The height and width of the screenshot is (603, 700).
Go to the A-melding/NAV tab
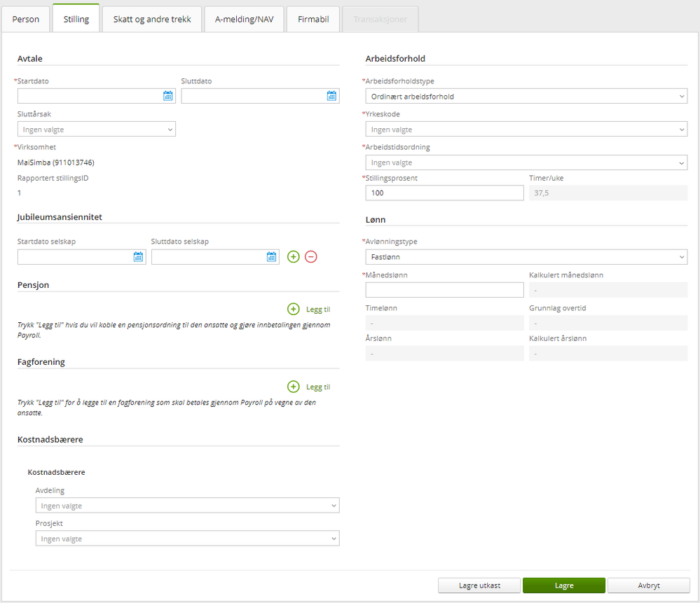(245, 19)
